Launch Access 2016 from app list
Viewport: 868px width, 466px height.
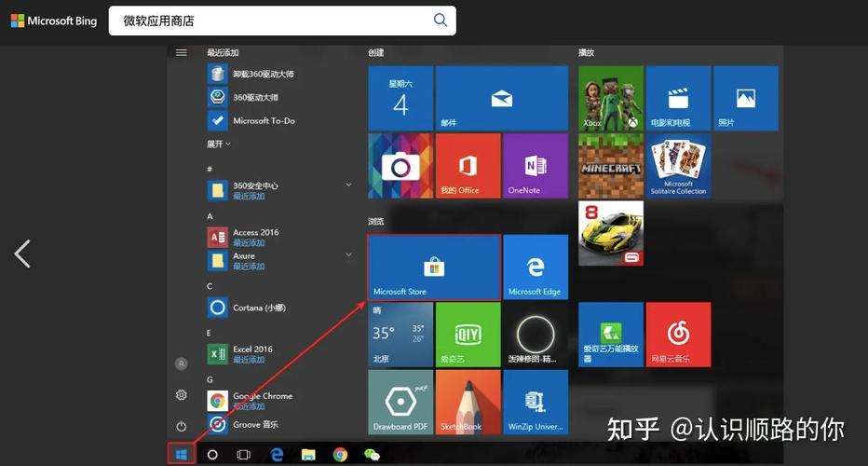point(244,237)
